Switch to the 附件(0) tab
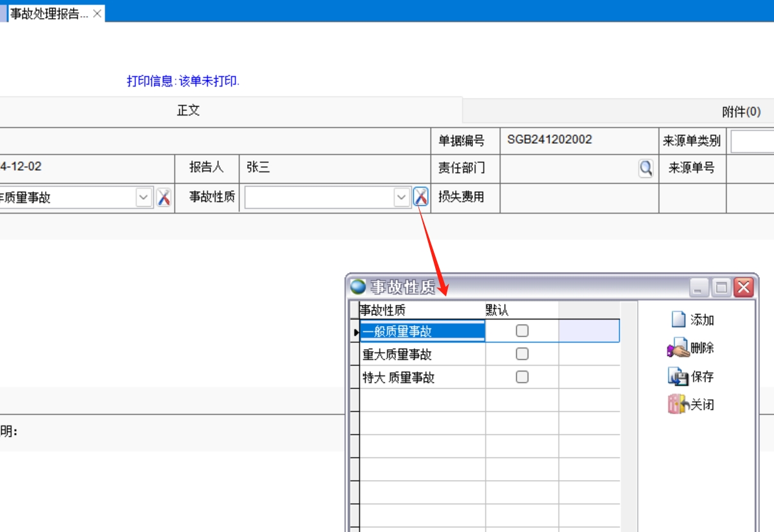Image resolution: width=774 pixels, height=532 pixels. point(741,112)
